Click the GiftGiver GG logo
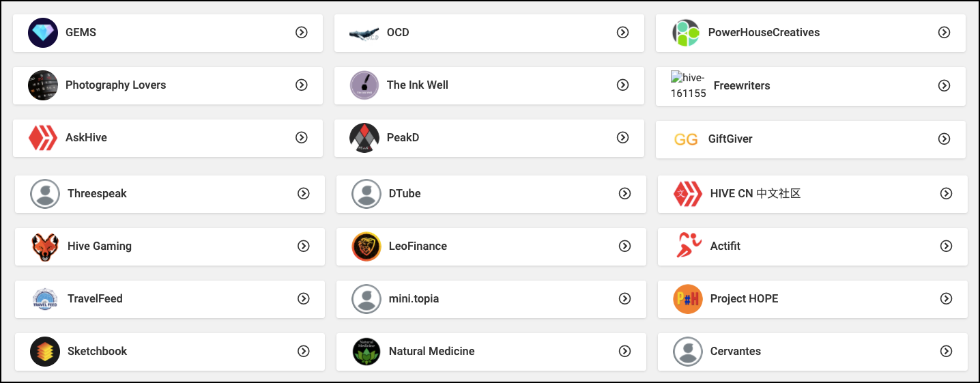The width and height of the screenshot is (980, 383). (x=686, y=139)
